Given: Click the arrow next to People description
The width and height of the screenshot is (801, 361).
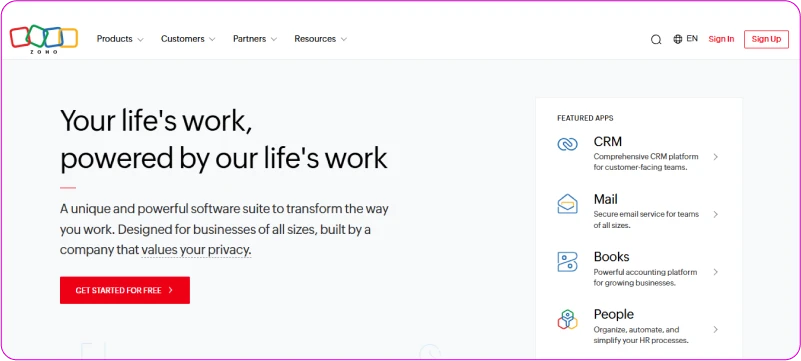Looking at the screenshot, I should click(x=716, y=329).
